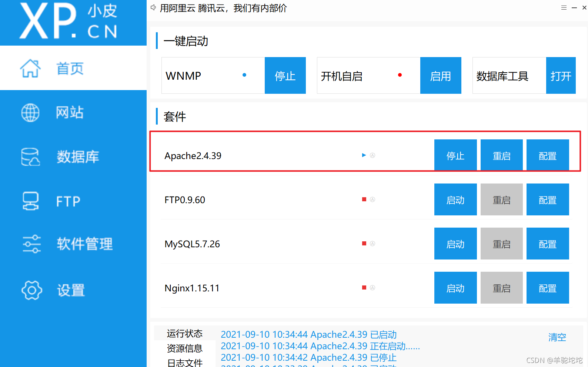The image size is (588, 367).
Task: Start FTP0.9.60 service
Action: tap(455, 199)
